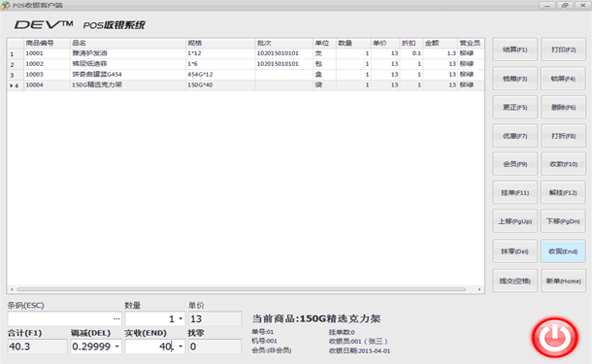
Task: Click the 单位 column header
Action: click(325, 43)
